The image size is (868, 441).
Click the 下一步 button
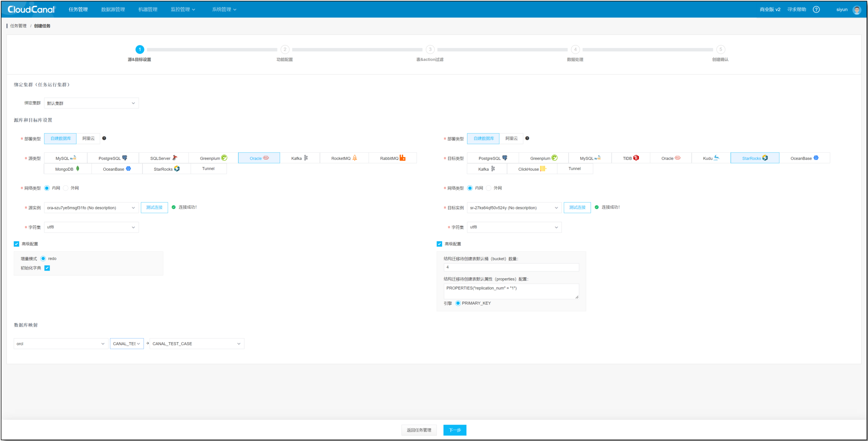pyautogui.click(x=454, y=430)
